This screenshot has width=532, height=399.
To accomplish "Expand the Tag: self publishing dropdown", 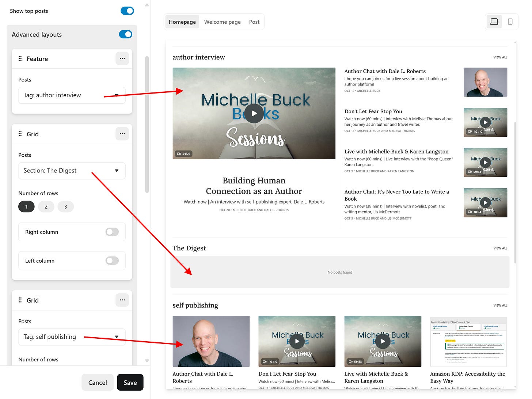I will click(72, 337).
